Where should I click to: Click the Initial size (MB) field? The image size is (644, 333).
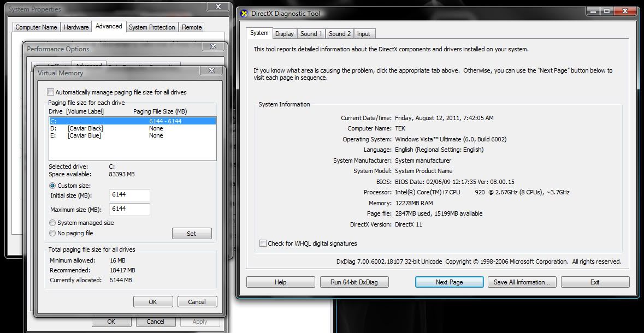coord(130,195)
